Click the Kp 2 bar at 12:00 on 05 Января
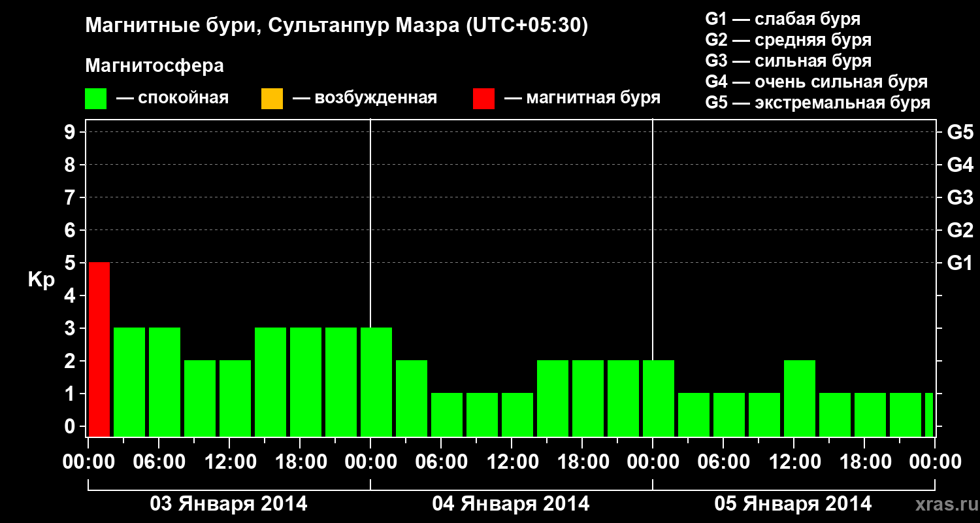The width and height of the screenshot is (980, 523). point(800,398)
